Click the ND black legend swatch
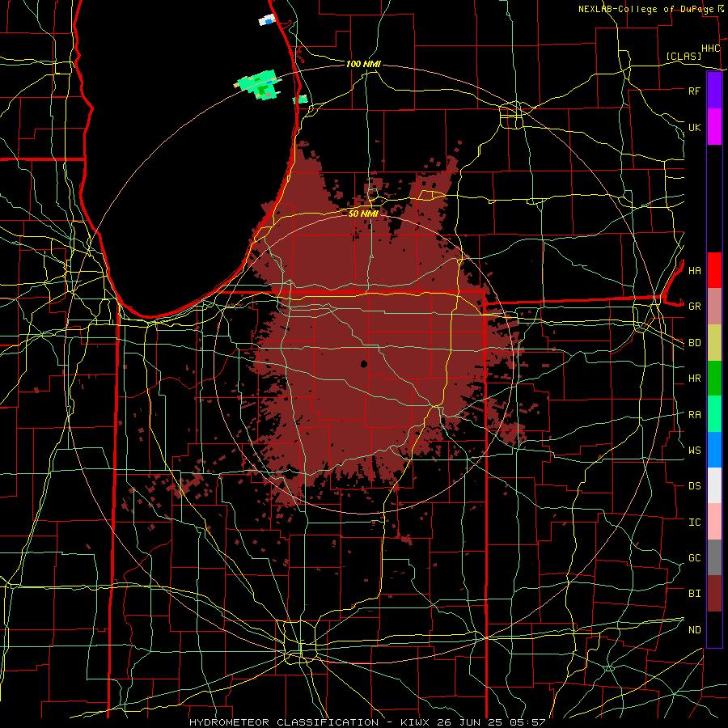Viewport: 728px width, 728px height. (714, 629)
